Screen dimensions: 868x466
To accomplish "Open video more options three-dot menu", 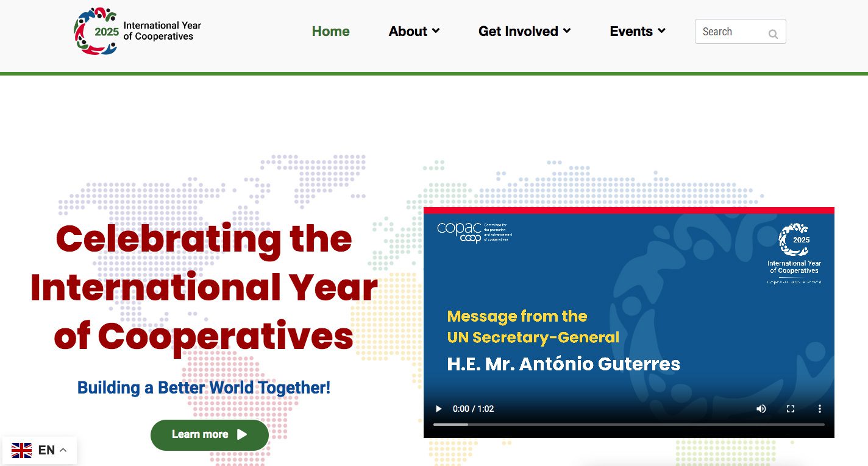I will click(x=820, y=409).
